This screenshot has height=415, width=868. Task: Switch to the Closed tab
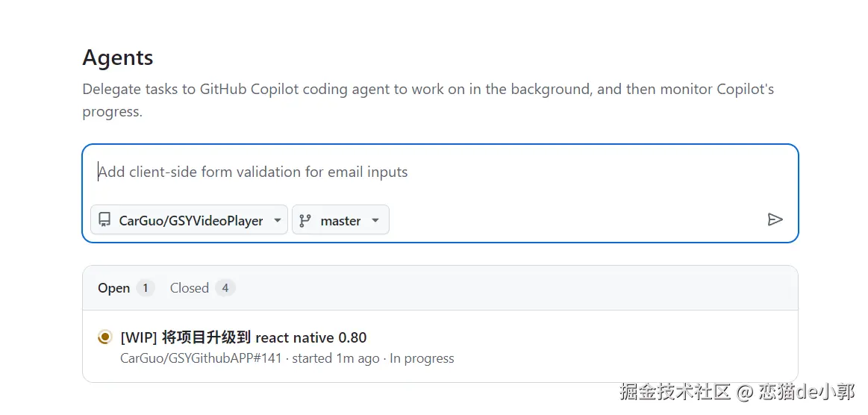click(190, 288)
